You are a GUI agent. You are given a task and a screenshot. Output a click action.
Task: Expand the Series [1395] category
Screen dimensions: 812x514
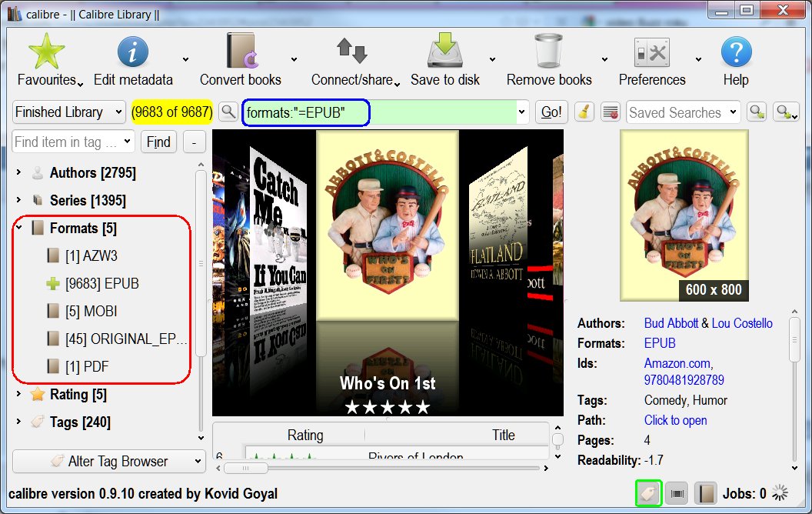pos(19,200)
